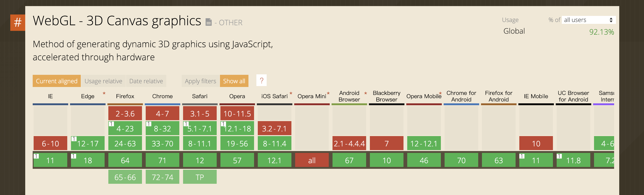Viewport: 644px width, 195px height.
Task: Select Safari 3.1-5 cell
Action: [x=199, y=113]
